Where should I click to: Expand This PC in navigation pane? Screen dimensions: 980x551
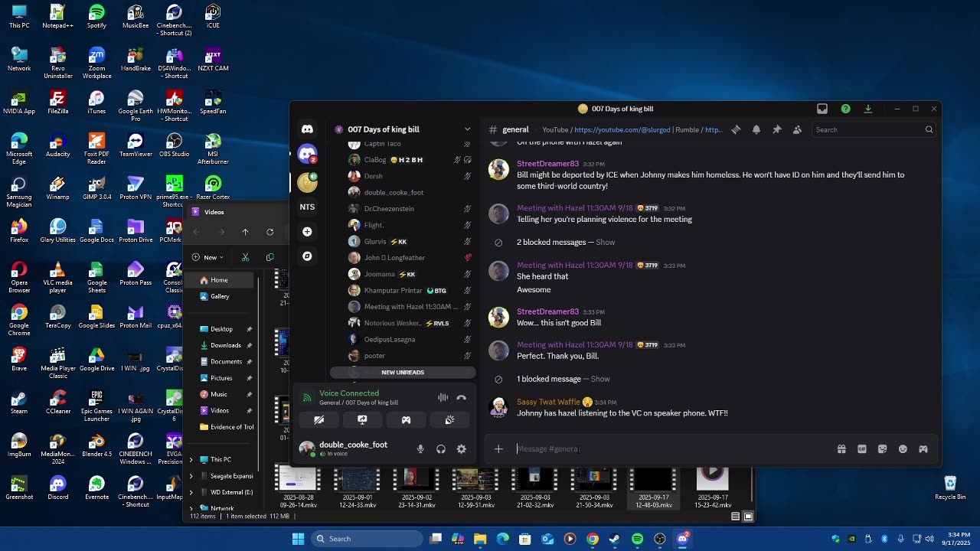191,459
